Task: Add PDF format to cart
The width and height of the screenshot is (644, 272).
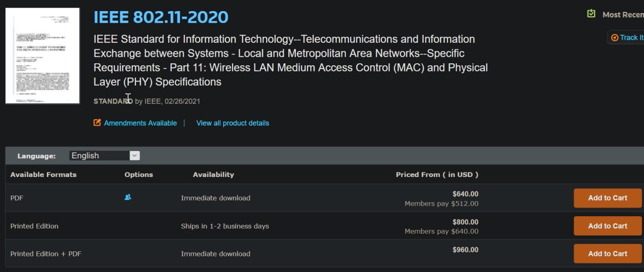Action: coord(608,198)
